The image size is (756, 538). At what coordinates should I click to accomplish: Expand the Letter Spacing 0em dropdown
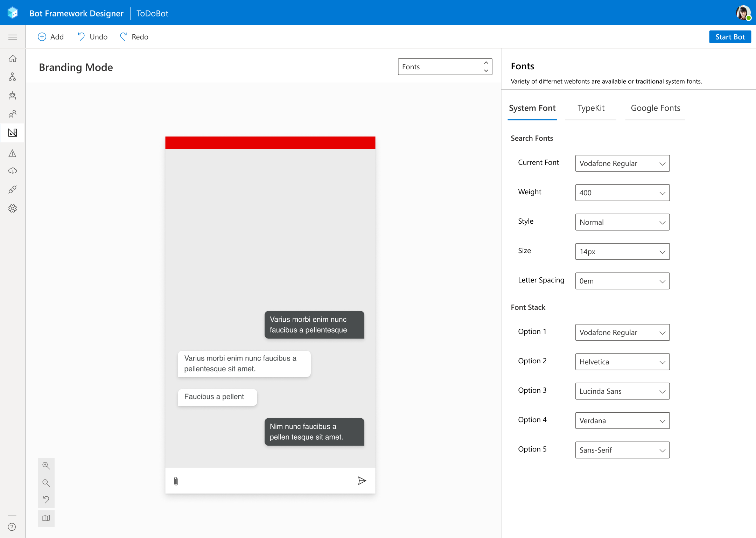(622, 281)
